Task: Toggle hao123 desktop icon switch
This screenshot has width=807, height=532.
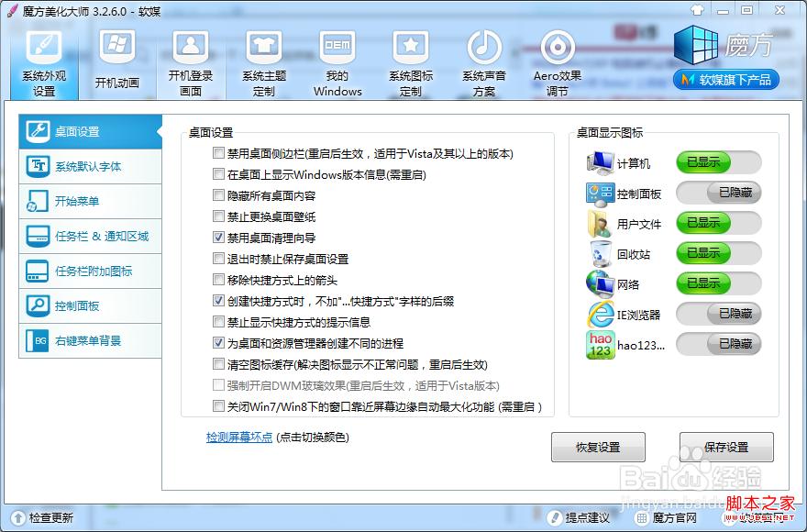Action: pos(718,344)
